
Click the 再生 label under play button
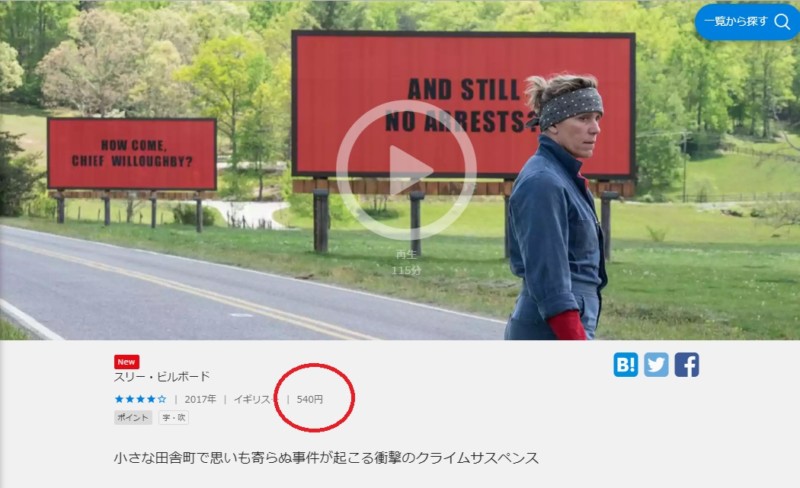pyautogui.click(x=406, y=254)
